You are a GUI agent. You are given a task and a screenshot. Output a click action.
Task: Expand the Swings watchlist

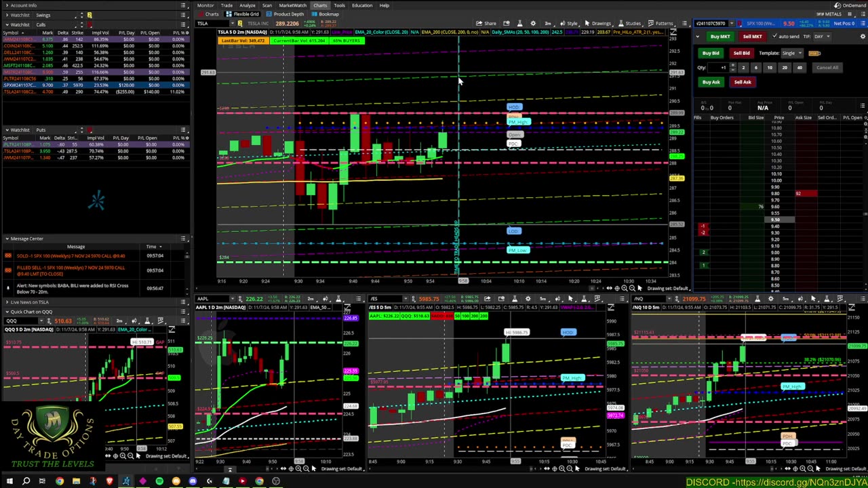[x=6, y=15]
